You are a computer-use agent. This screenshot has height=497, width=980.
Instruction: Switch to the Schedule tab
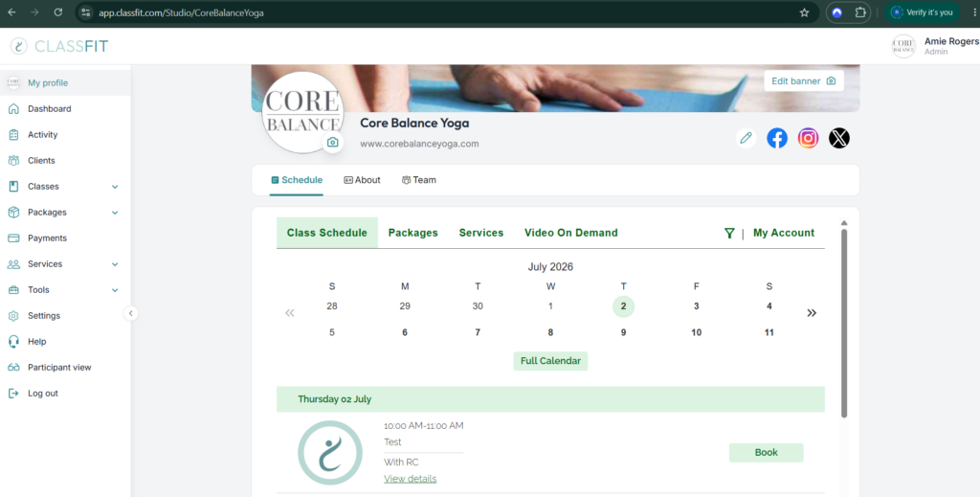[x=297, y=180]
